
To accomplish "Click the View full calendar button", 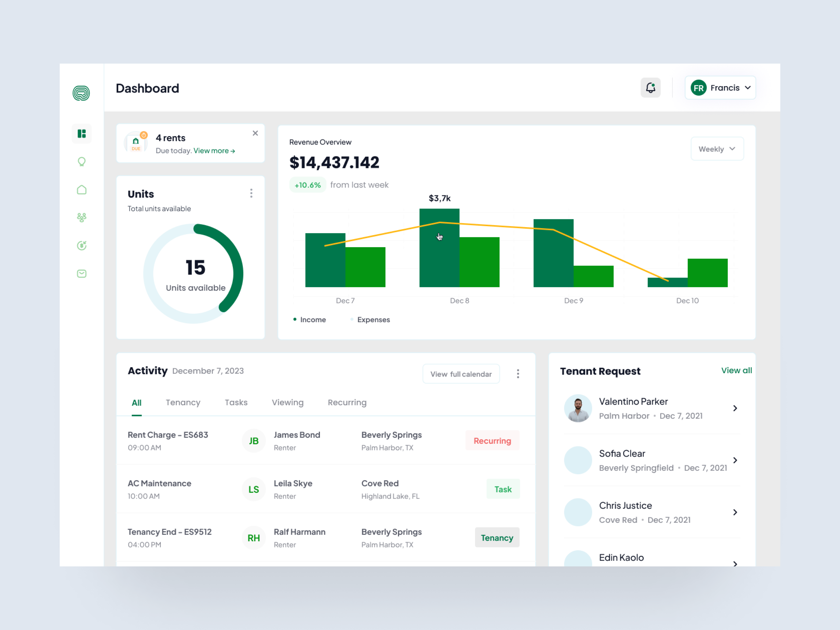I will point(460,374).
